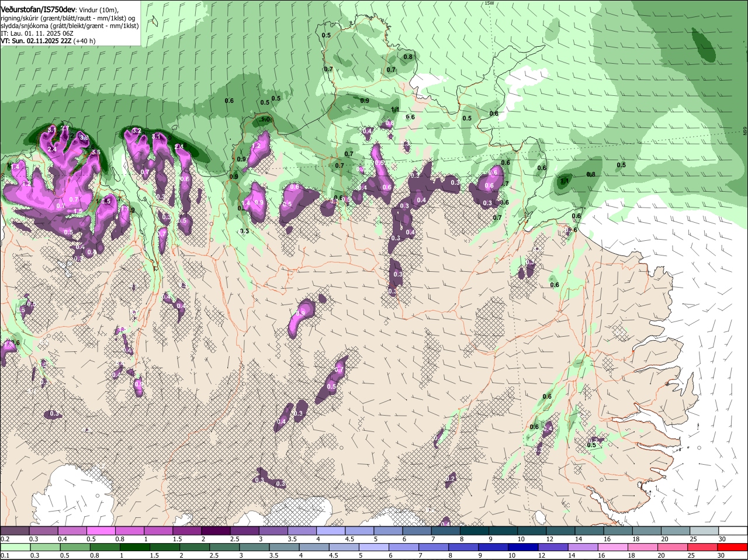The height and width of the screenshot is (560, 748).
Task: Click the '3.6' snowfall value on the map
Action: 96,152
